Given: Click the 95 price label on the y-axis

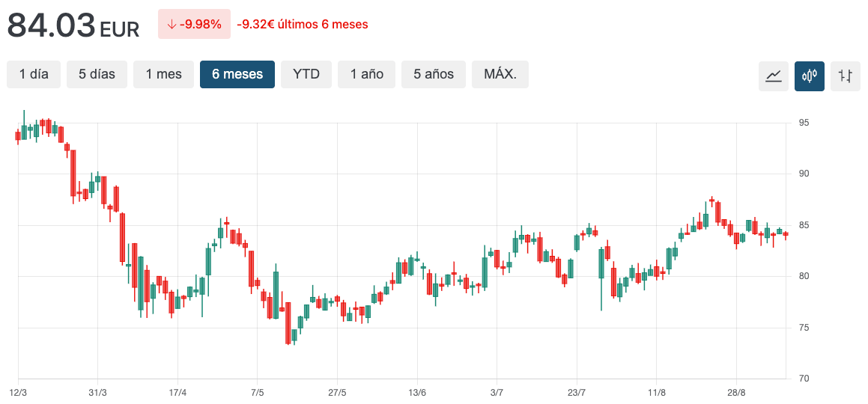Looking at the screenshot, I should pos(804,123).
